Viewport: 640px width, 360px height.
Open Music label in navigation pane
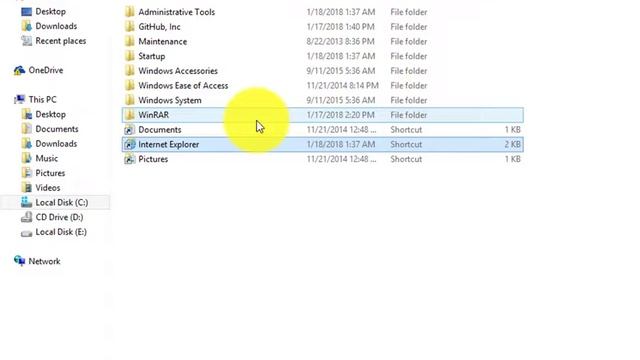[x=47, y=158]
